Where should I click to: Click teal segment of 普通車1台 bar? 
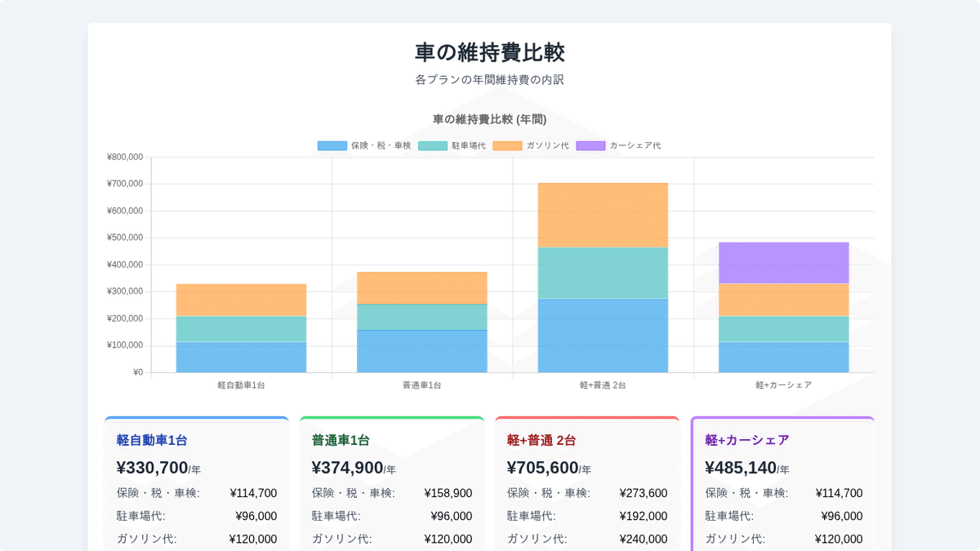coord(422,318)
